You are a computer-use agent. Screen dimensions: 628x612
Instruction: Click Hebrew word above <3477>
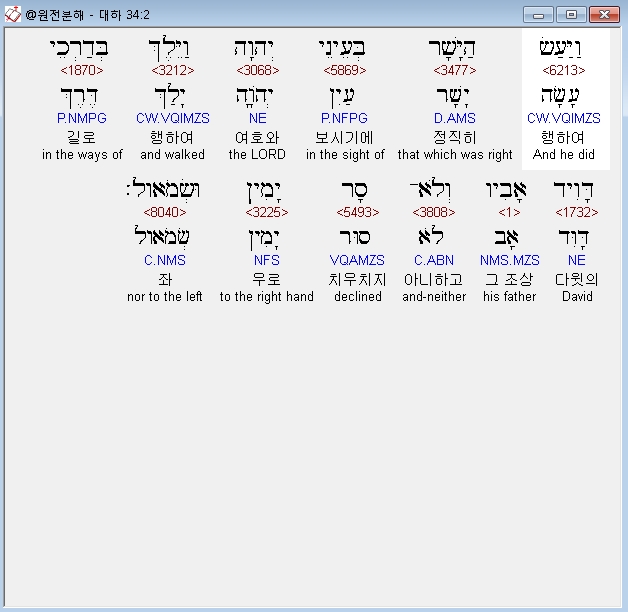tap(451, 48)
